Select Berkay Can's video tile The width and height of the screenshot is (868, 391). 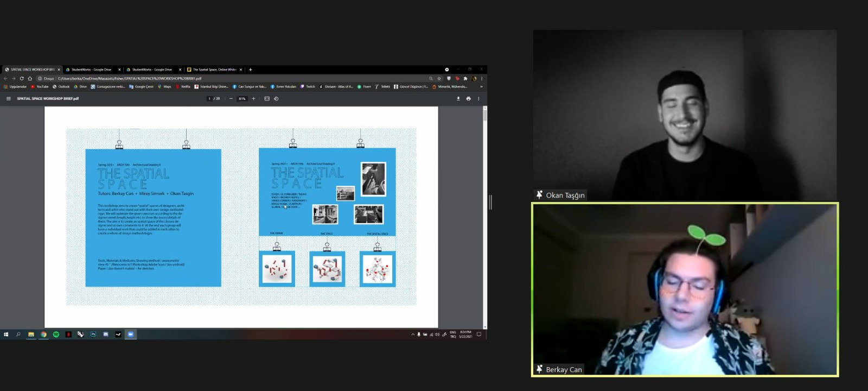[x=685, y=289]
